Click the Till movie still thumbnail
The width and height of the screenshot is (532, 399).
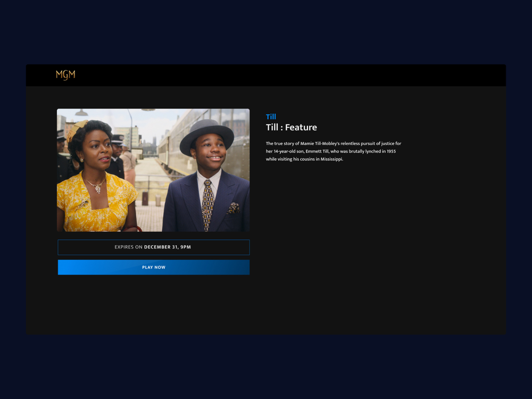tap(153, 170)
